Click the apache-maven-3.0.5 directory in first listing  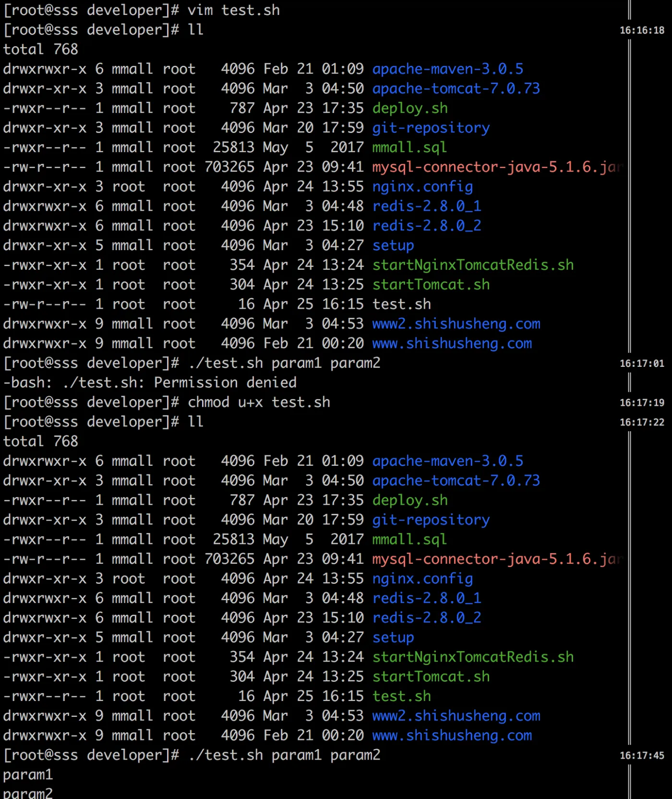(x=447, y=69)
